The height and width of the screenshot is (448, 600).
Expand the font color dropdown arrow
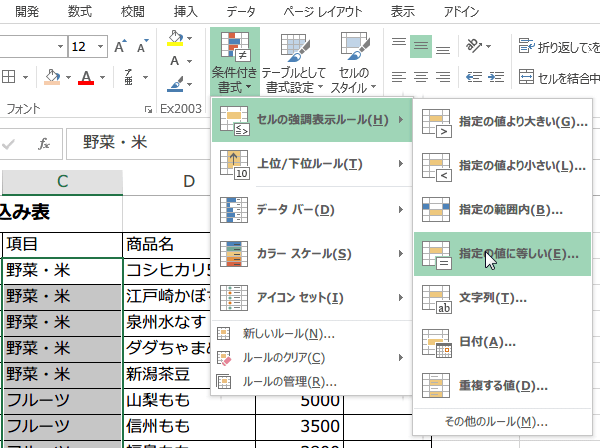coord(104,78)
